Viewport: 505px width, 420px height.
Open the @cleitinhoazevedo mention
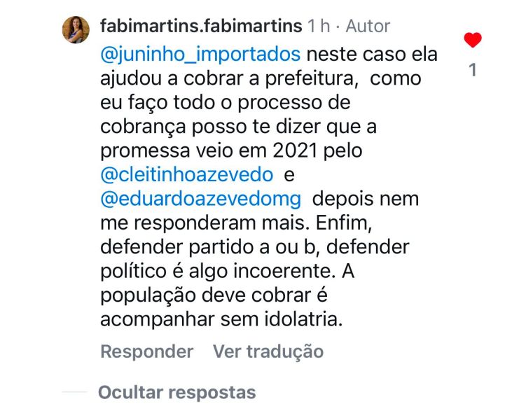tap(187, 175)
